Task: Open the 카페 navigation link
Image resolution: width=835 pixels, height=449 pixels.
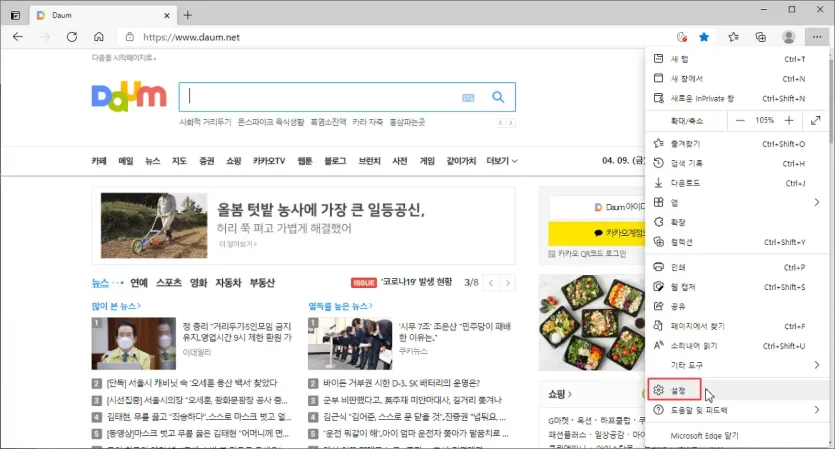Action: (99, 161)
